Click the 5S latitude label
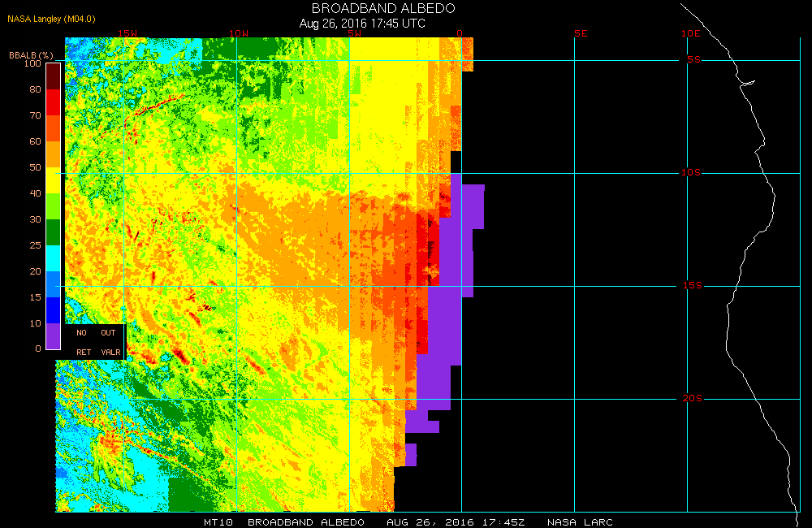The width and height of the screenshot is (812, 528). (693, 59)
